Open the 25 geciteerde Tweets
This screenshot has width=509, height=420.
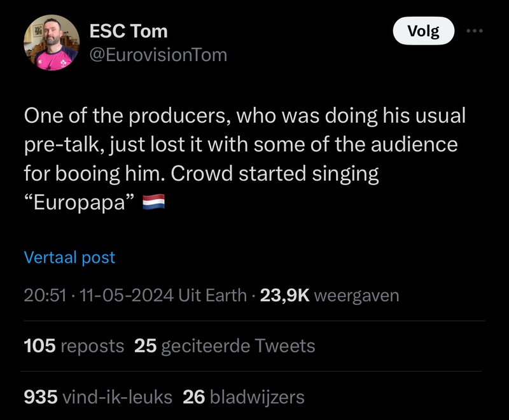point(225,346)
